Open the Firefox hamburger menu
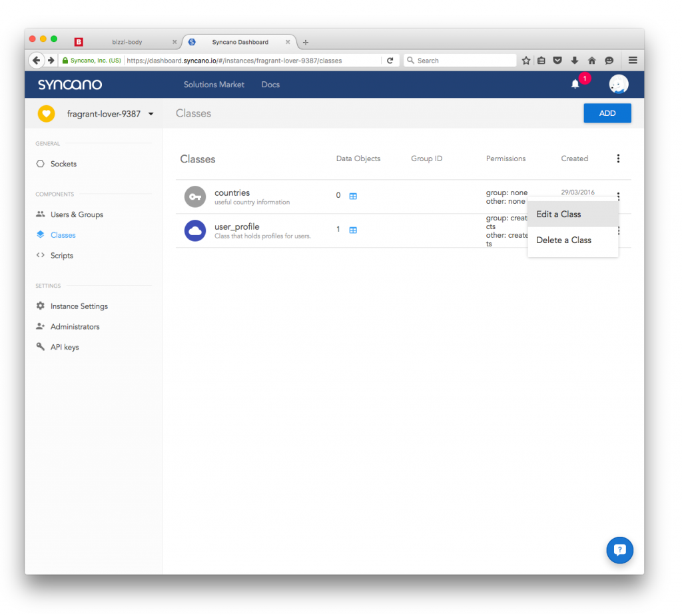This screenshot has width=682, height=616. click(x=633, y=61)
